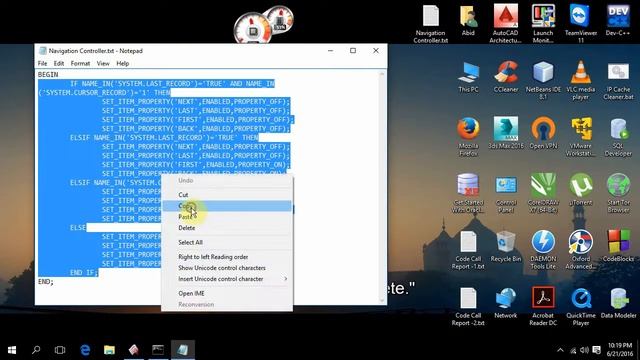This screenshot has height=360, width=640.
Task: Open Notepad File menu
Action: 42,63
